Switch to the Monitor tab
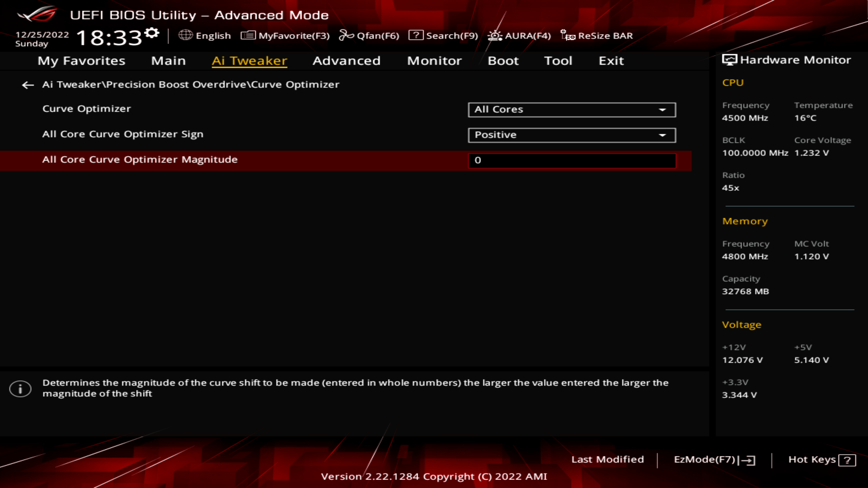This screenshot has height=488, width=868. (434, 61)
